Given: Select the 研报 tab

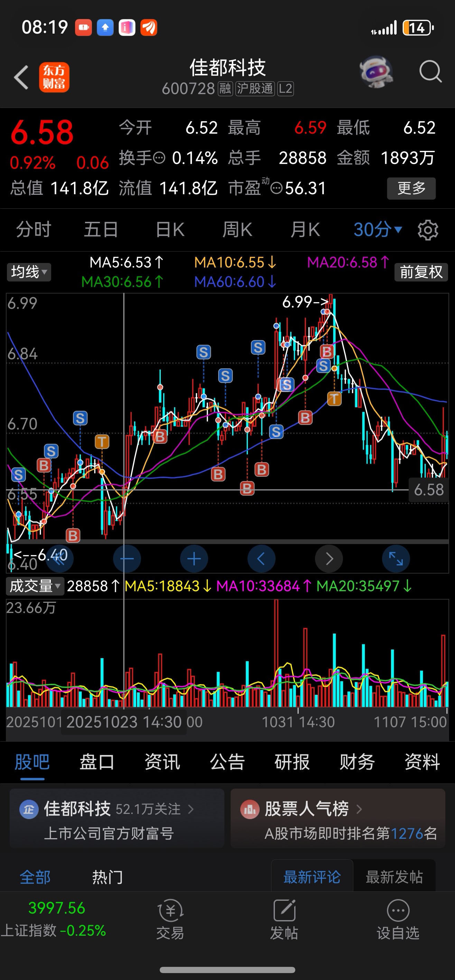Looking at the screenshot, I should point(292,762).
